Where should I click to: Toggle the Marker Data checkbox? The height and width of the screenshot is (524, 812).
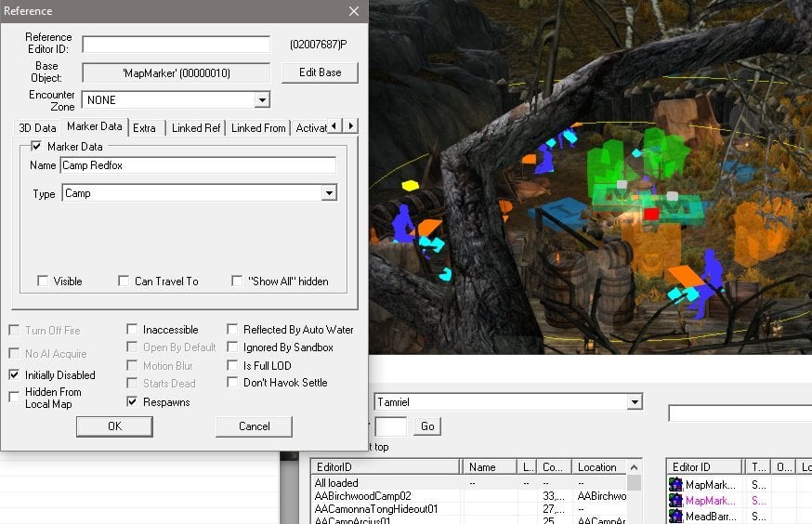[36, 146]
